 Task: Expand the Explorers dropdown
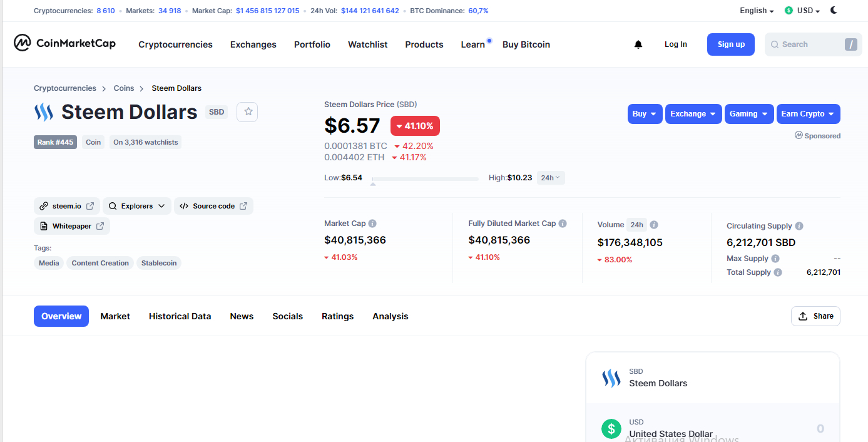coord(137,206)
